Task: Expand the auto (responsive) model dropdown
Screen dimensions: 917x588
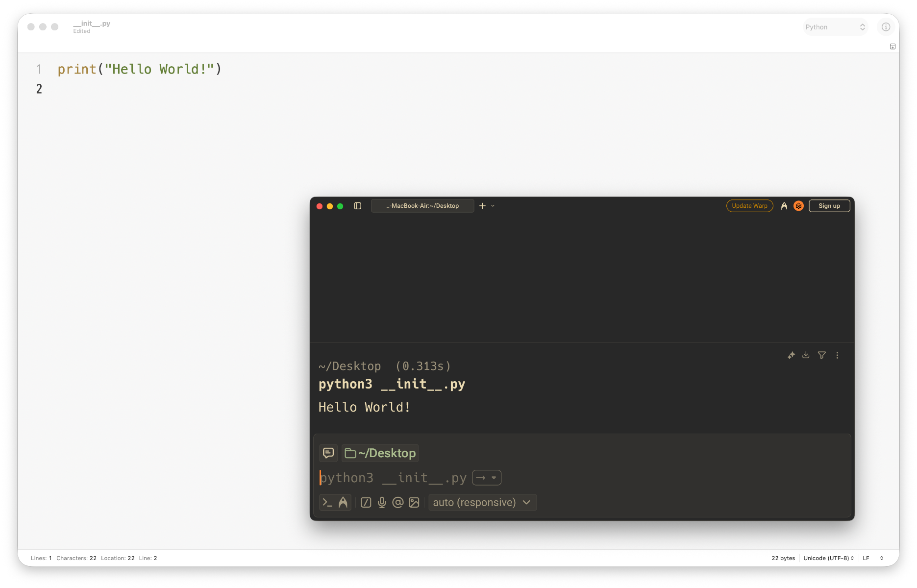Action: click(x=482, y=502)
